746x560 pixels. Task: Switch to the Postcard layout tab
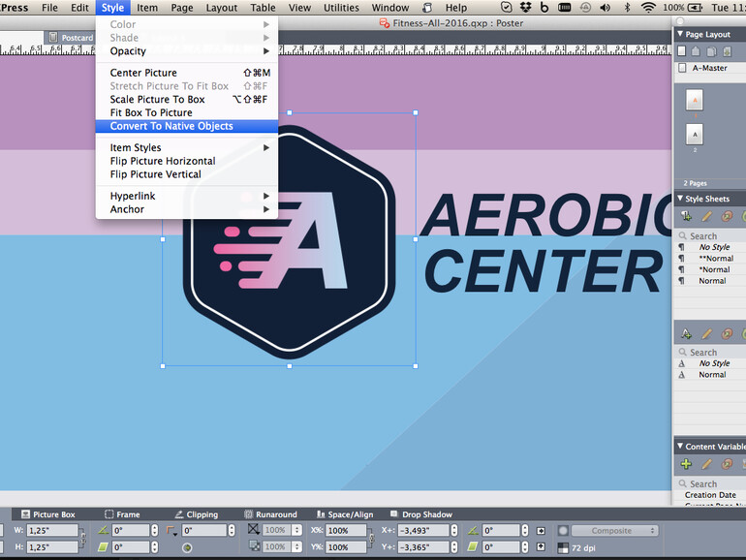[x=72, y=38]
